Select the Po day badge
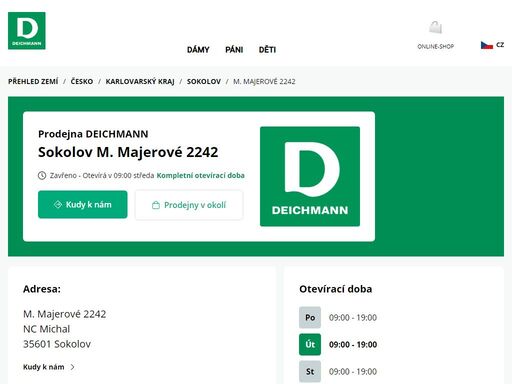 coord(310,317)
